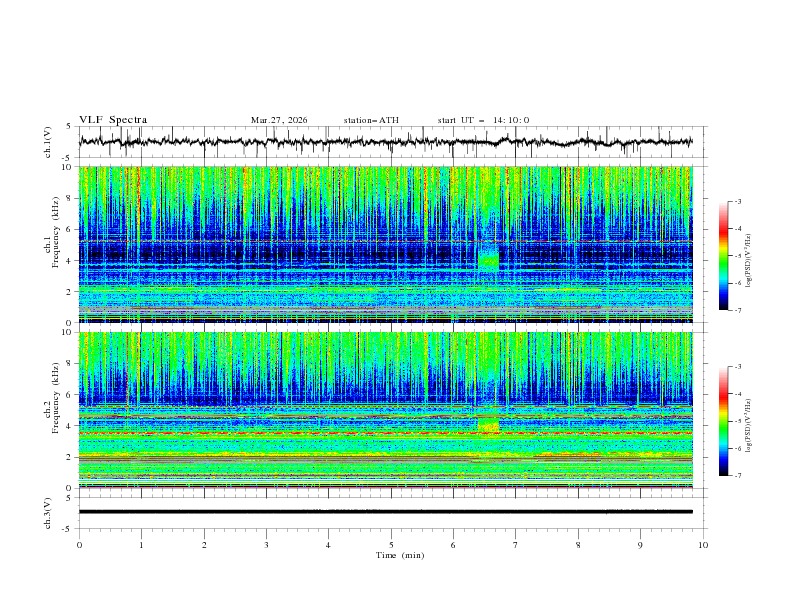
Task: Click the "7" tick on the time axis
Action: click(x=516, y=545)
